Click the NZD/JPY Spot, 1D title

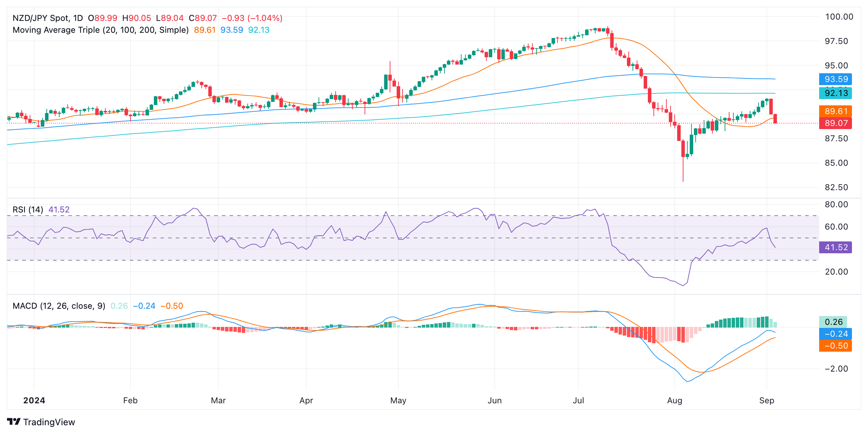[47, 18]
